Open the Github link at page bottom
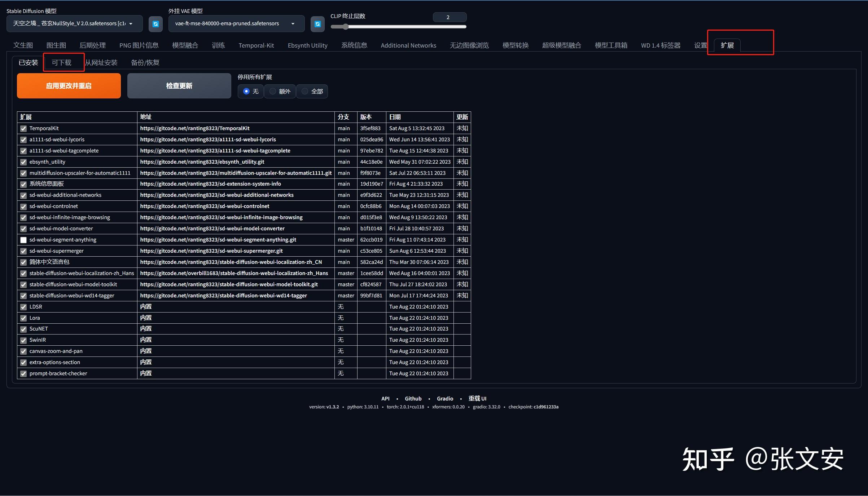This screenshot has width=868, height=496. click(413, 398)
